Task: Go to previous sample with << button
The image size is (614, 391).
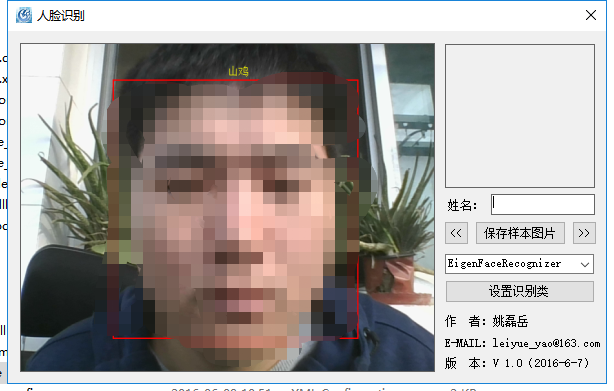Action: [x=456, y=233]
